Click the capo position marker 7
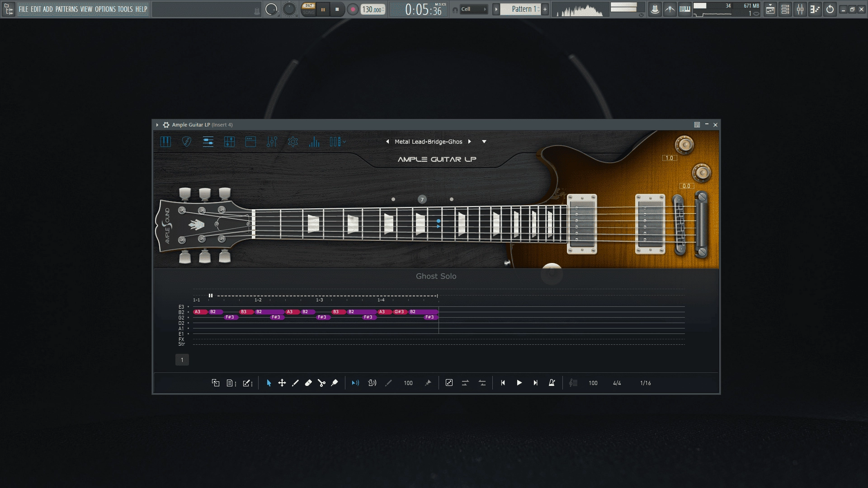Viewport: 868px width, 488px height. click(422, 199)
